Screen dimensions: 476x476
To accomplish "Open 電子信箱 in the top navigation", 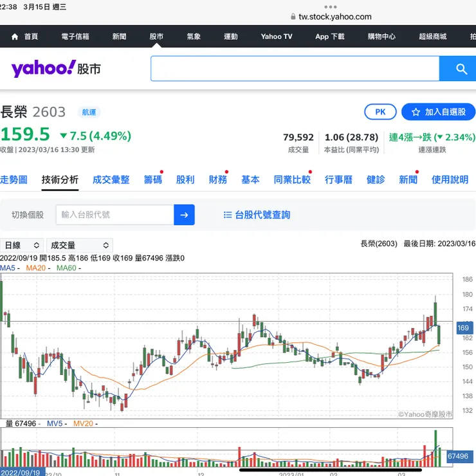I will tap(75, 37).
